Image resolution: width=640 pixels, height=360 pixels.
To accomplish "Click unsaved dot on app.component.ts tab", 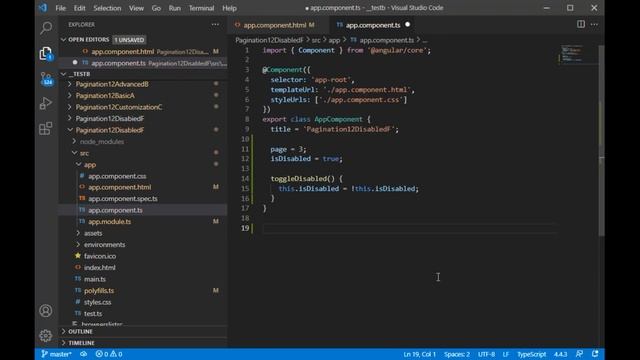I will pyautogui.click(x=407, y=24).
